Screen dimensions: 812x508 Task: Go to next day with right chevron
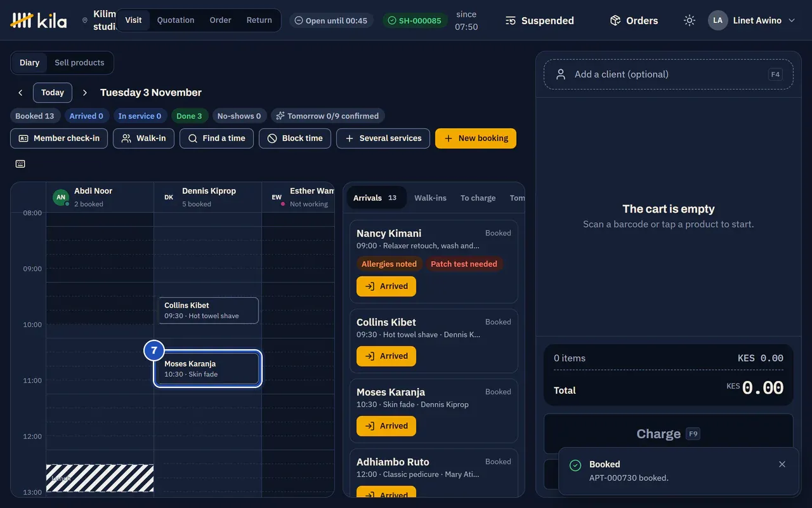click(x=85, y=93)
